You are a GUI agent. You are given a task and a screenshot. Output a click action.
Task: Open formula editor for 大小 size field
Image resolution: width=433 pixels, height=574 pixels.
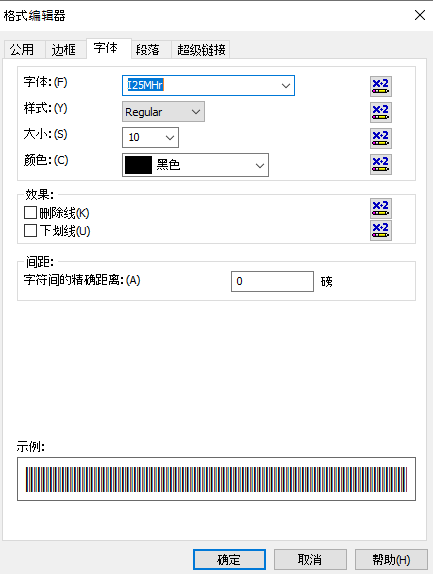[381, 138]
